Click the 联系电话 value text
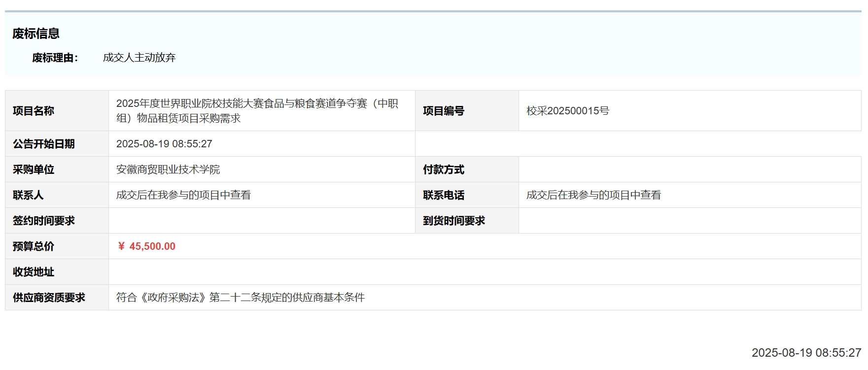The width and height of the screenshot is (868, 370). point(593,195)
